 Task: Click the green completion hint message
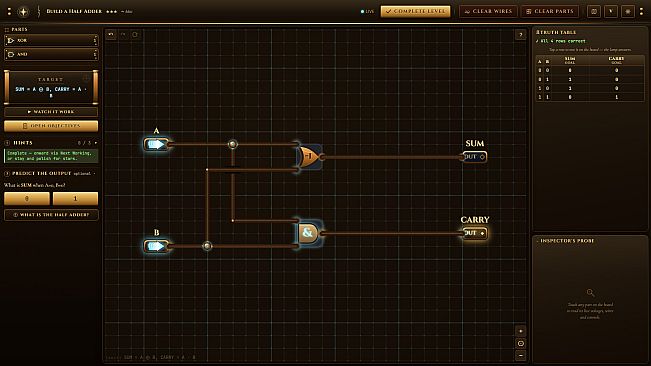[x=51, y=156]
